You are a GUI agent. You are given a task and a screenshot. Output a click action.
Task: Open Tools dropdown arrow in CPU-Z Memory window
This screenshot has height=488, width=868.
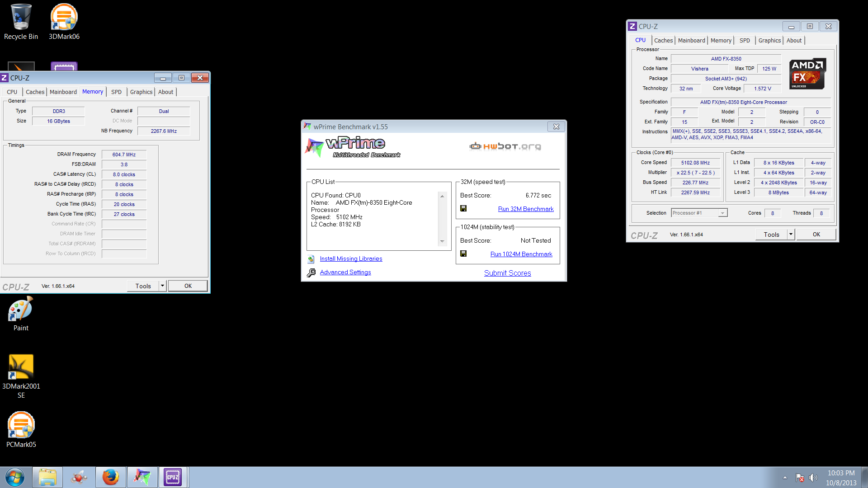(x=162, y=286)
